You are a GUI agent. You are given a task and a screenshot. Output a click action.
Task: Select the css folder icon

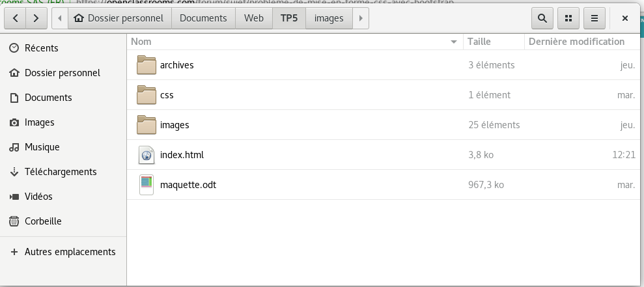pos(147,95)
